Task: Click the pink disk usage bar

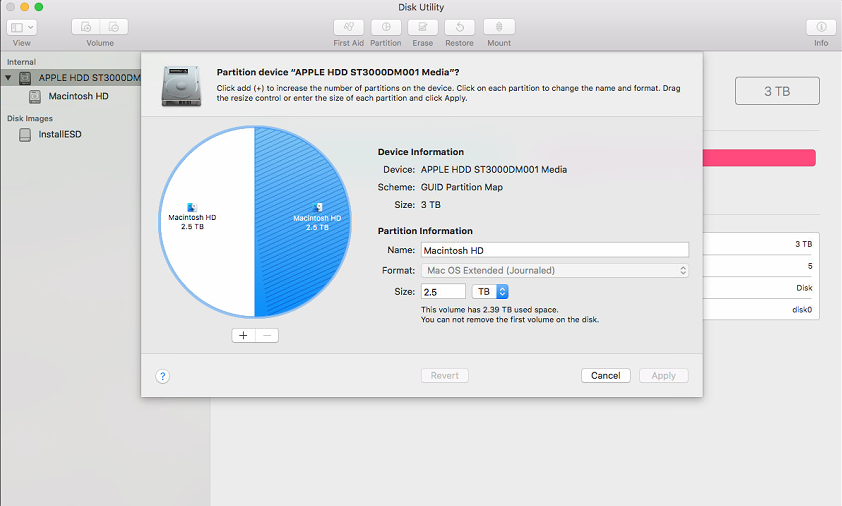Action: tap(759, 157)
